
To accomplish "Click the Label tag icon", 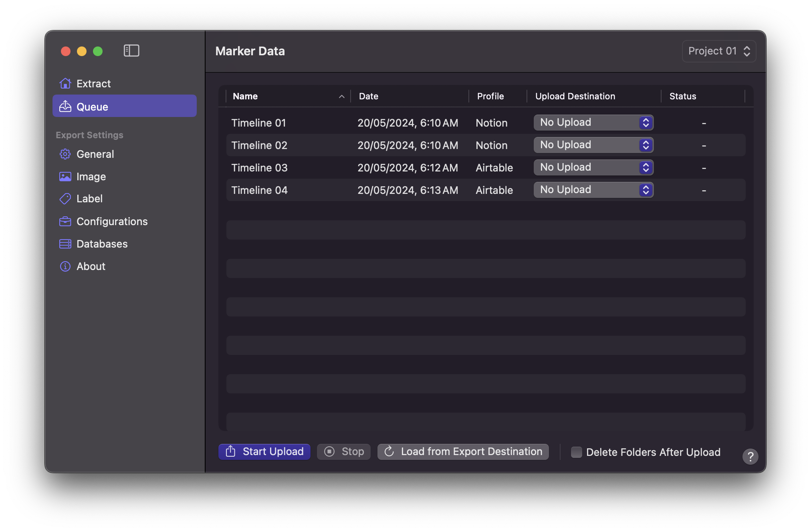I will pyautogui.click(x=65, y=199).
